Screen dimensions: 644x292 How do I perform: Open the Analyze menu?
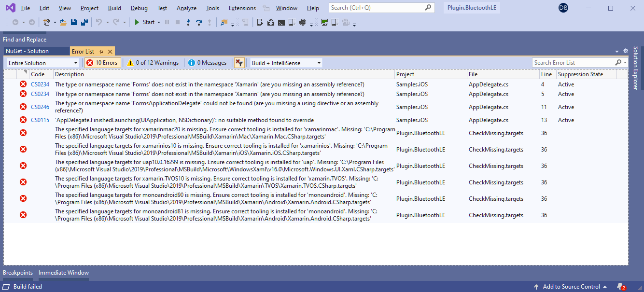[186, 8]
